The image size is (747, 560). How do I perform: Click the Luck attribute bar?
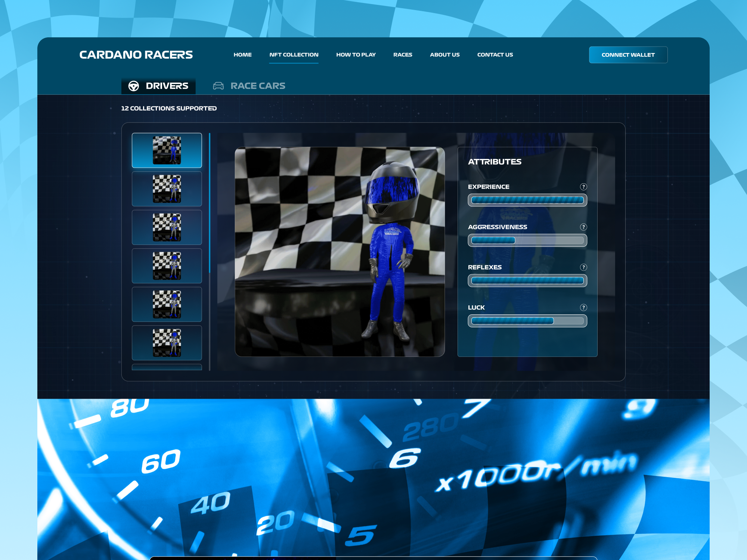coord(527,321)
